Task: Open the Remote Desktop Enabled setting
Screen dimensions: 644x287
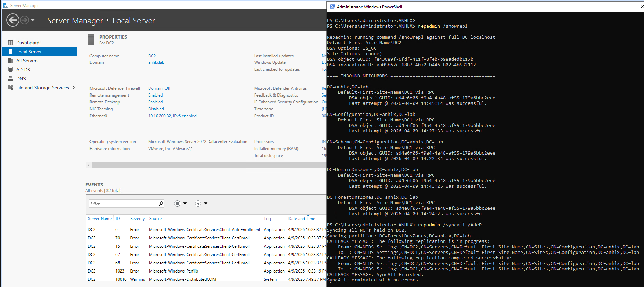Action: coord(155,102)
